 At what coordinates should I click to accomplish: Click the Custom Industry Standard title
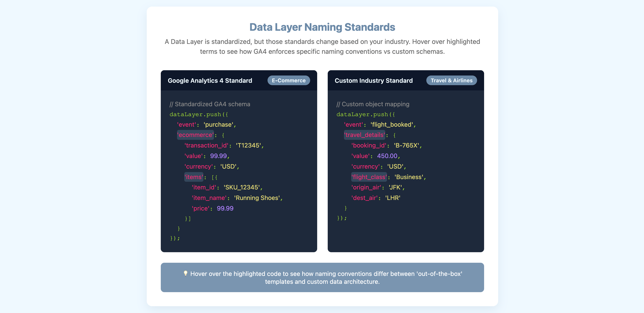(x=373, y=80)
